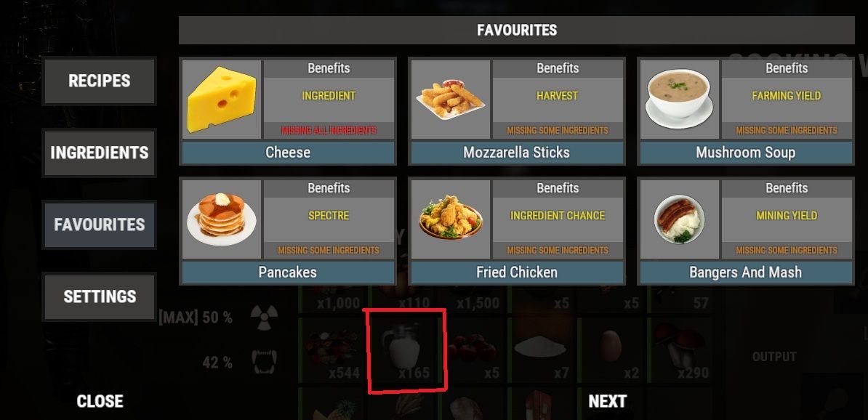Select the pancakes stack picture
868x420 pixels.
coord(222,219)
